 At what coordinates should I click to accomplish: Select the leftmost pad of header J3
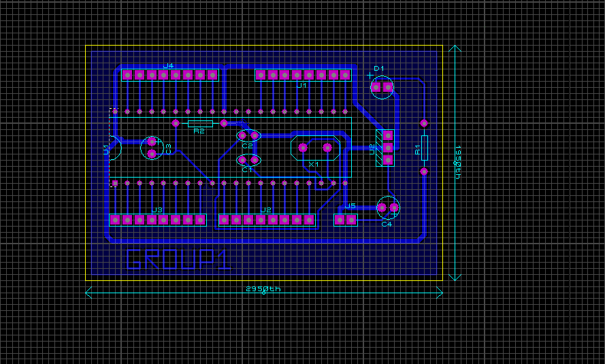pos(115,220)
